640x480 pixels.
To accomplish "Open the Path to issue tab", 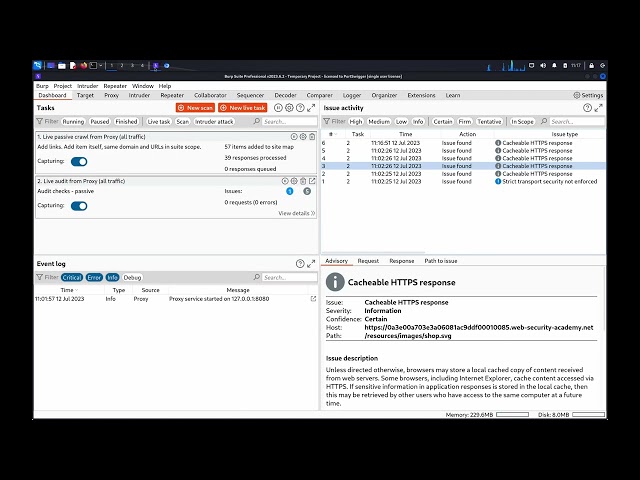I will coord(441,261).
